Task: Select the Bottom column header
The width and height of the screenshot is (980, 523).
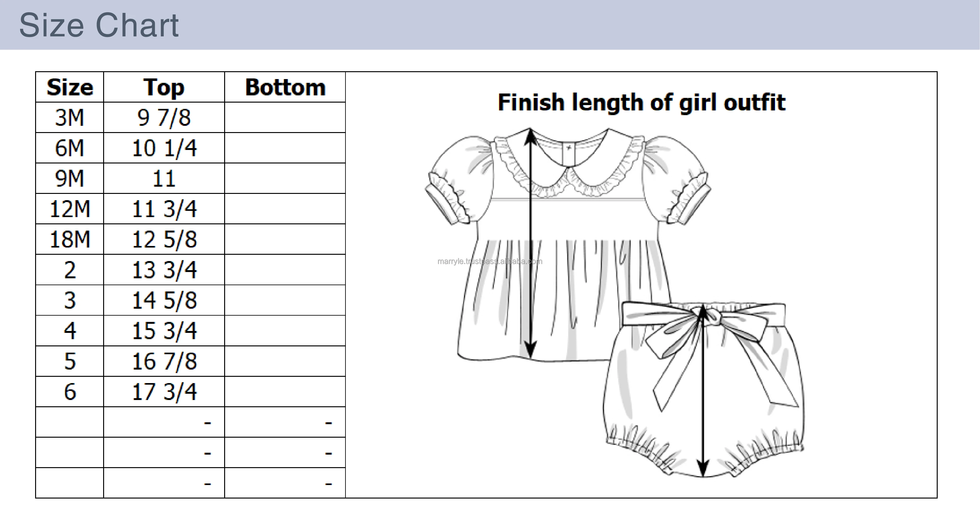Action: coord(285,87)
